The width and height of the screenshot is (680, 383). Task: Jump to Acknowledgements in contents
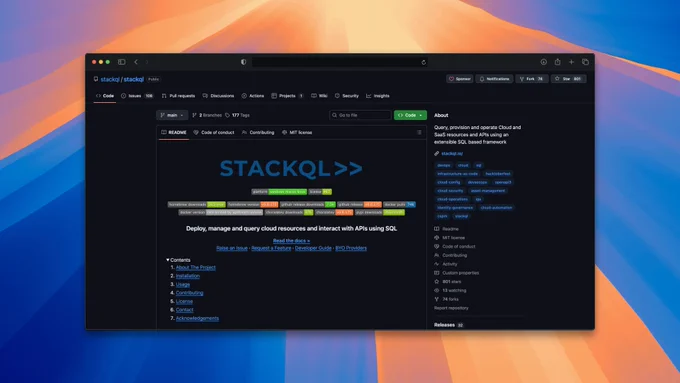pos(197,318)
